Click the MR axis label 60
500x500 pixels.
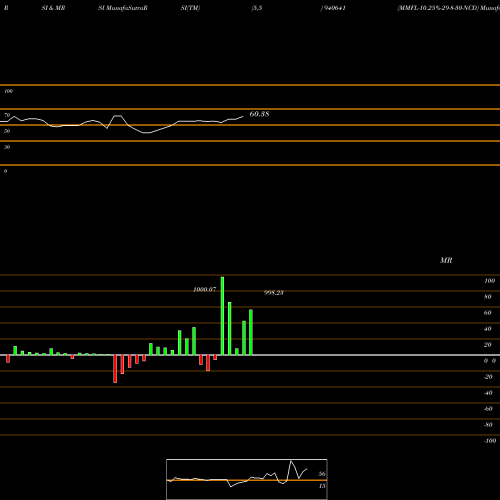pyautogui.click(x=488, y=313)
